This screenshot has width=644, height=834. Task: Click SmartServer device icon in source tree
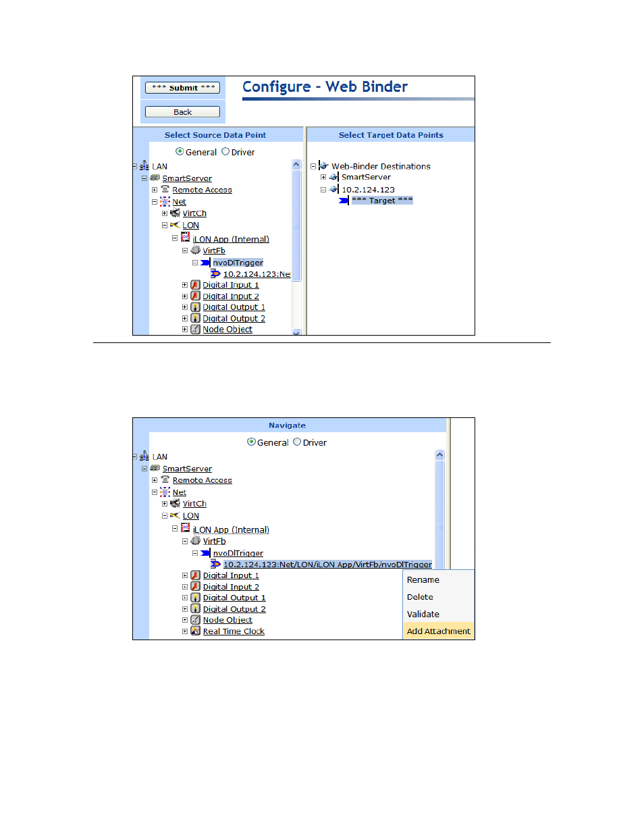(155, 178)
